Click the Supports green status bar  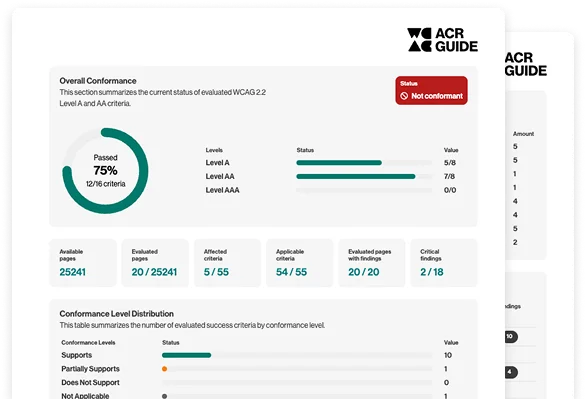tap(186, 355)
